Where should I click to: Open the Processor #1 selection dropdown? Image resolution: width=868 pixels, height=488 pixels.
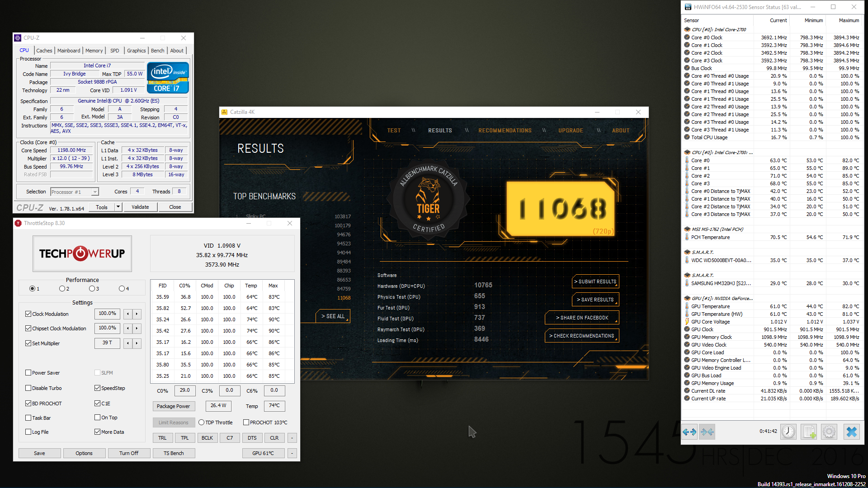(95, 192)
